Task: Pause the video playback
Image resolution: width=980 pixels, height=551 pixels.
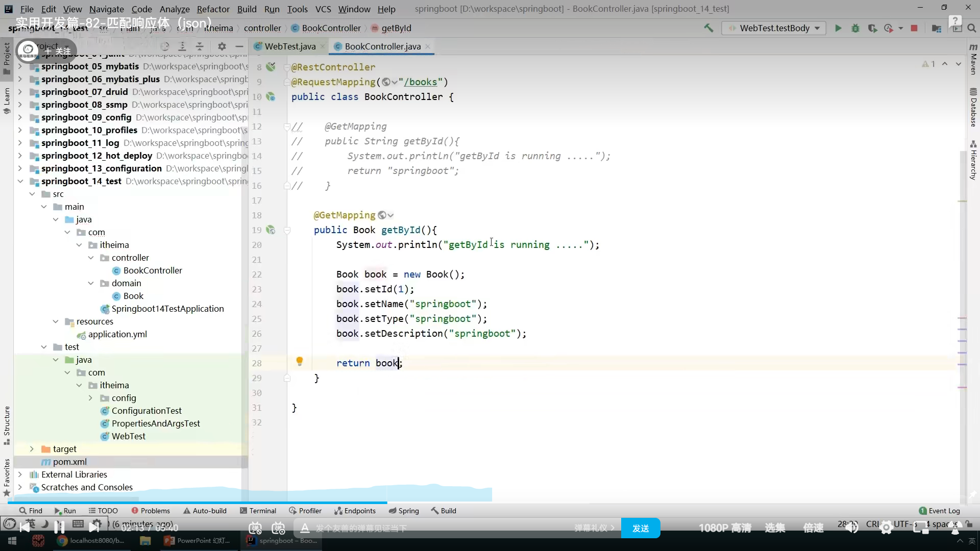Action: (59, 527)
